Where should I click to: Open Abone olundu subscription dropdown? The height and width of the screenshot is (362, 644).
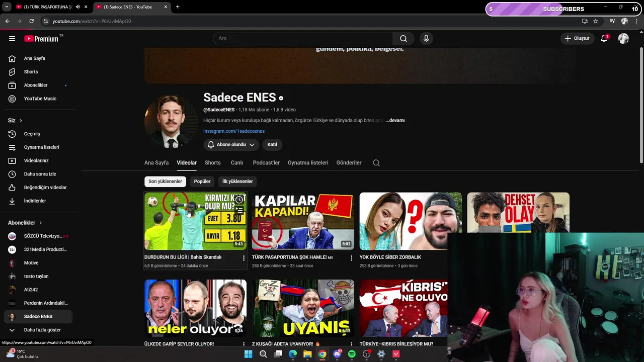[231, 145]
